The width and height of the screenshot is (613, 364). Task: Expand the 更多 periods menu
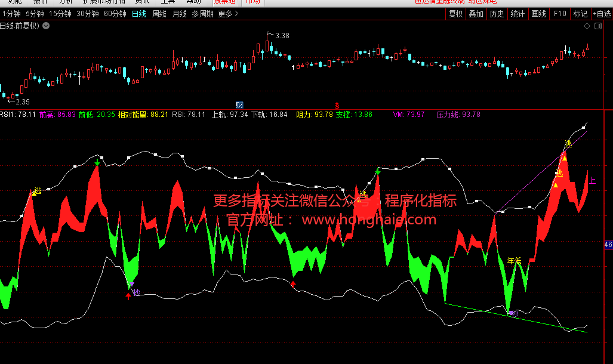[x=228, y=14]
